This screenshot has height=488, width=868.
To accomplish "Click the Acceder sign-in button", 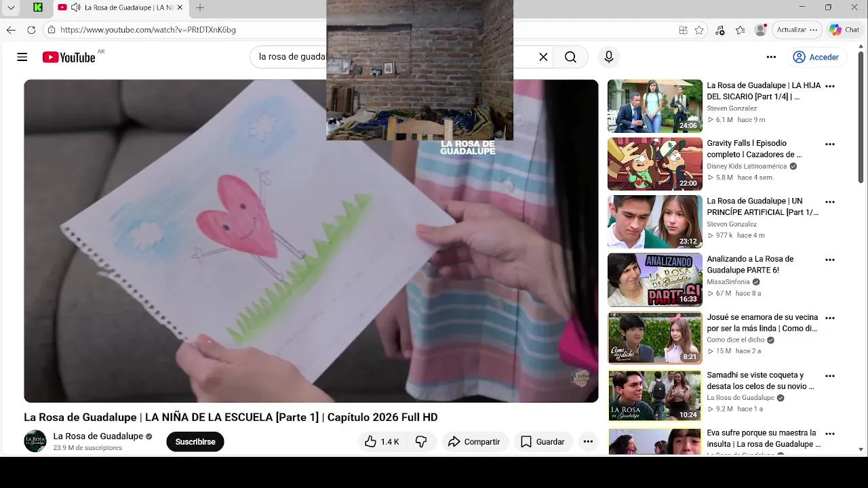I will pos(816,57).
